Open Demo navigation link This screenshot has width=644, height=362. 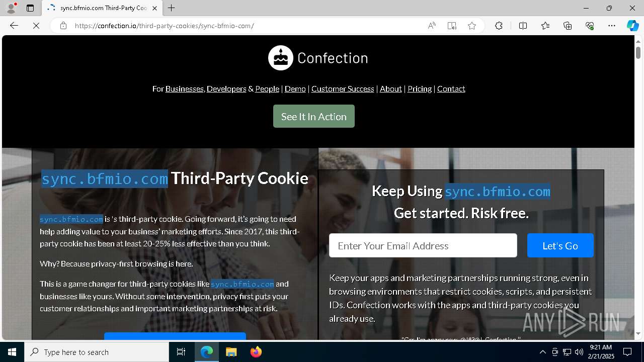(295, 88)
